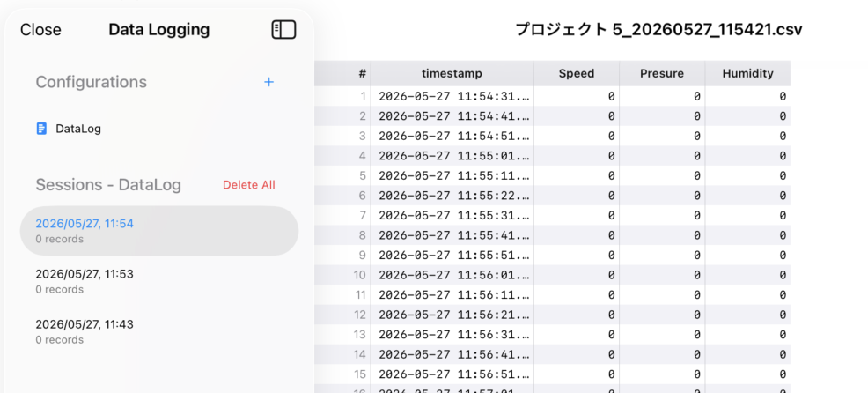
Task: Select the Humidity value in row 8
Action: point(747,235)
